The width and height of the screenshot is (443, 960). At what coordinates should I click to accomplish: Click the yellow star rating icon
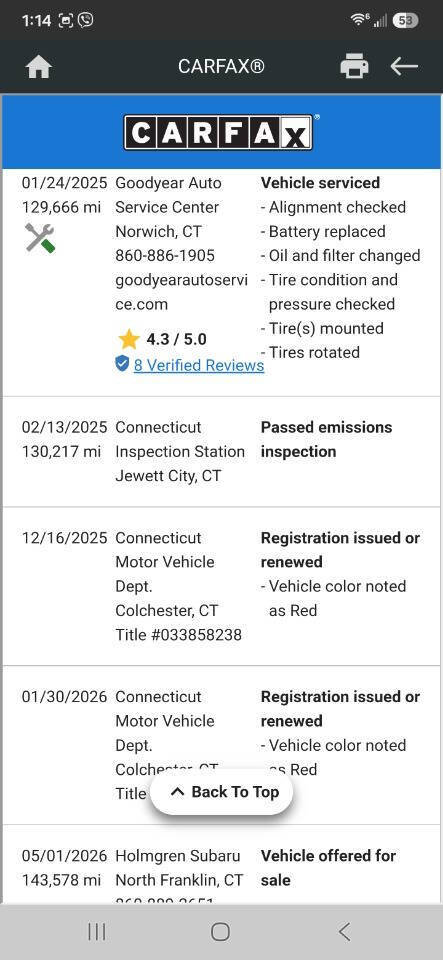pos(128,339)
